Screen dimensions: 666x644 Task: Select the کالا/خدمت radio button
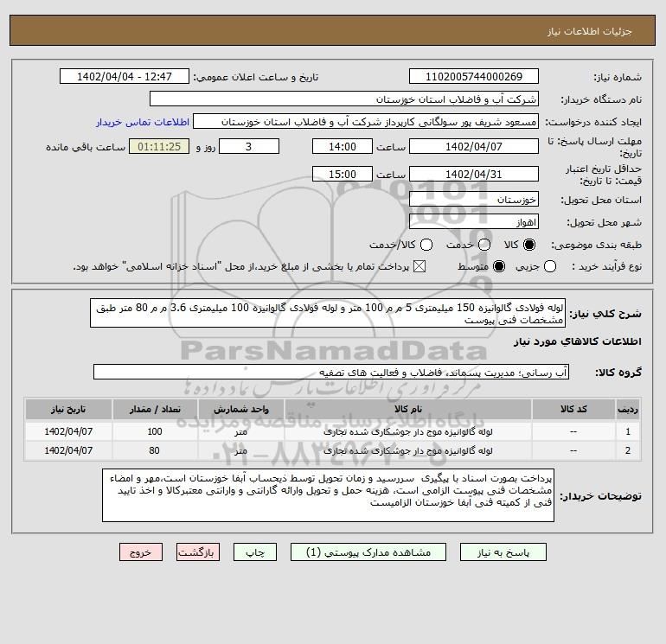tap(426, 245)
